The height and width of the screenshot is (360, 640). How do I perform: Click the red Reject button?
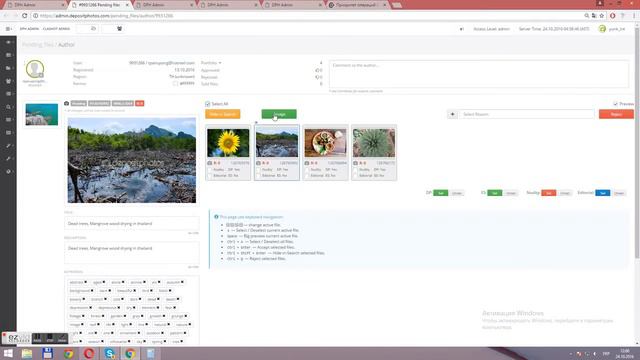[616, 114]
